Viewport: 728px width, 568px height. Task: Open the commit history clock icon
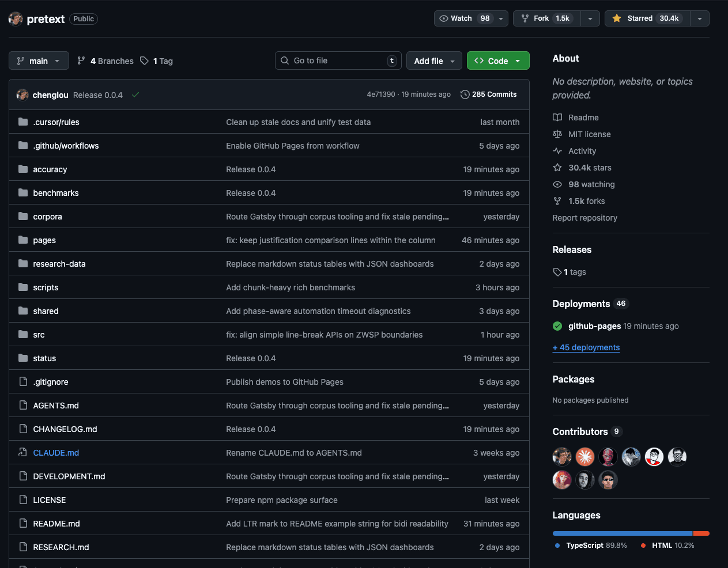pos(465,94)
